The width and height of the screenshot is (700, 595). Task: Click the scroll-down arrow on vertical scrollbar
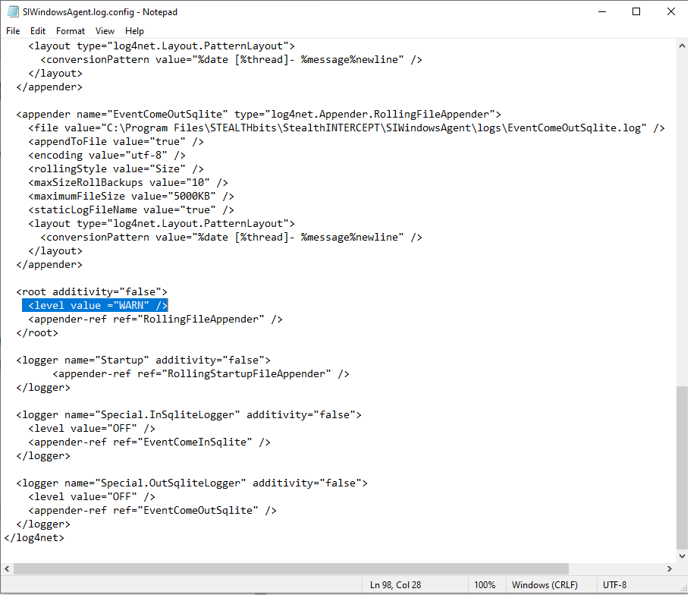tap(683, 556)
